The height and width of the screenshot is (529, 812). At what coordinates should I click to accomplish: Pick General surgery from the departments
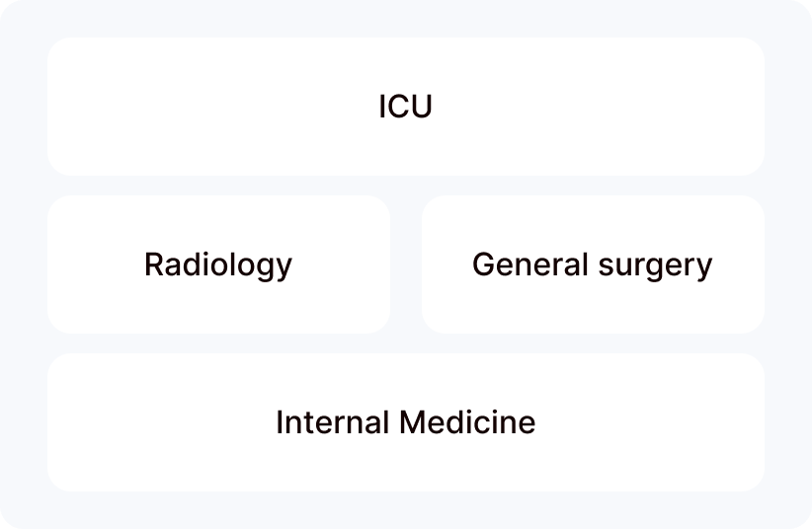point(593,264)
